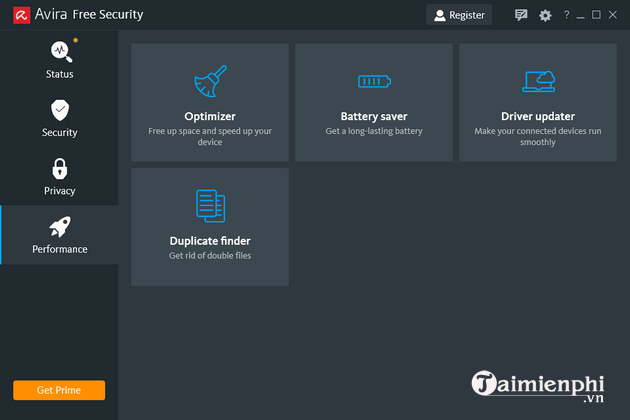The image size is (630, 420).
Task: Switch to the Privacy section
Action: 59,176
